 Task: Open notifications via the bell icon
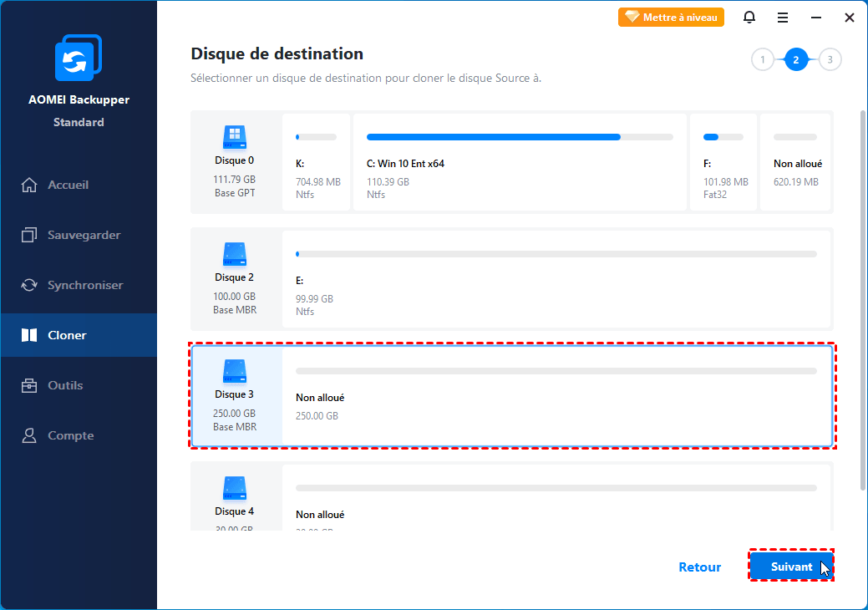click(x=749, y=17)
